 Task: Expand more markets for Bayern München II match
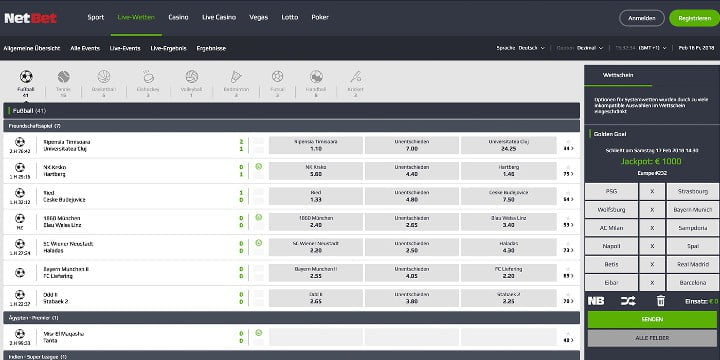568,276
